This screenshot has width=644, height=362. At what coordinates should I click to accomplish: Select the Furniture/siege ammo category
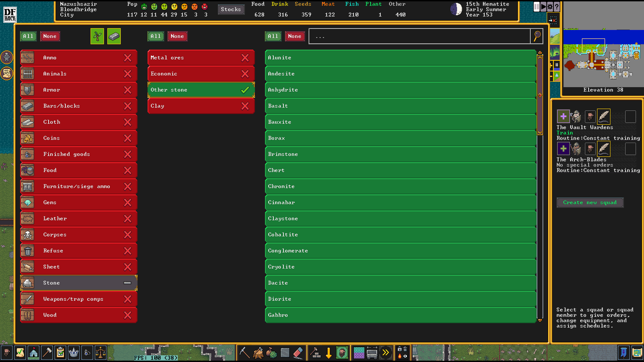(x=79, y=186)
